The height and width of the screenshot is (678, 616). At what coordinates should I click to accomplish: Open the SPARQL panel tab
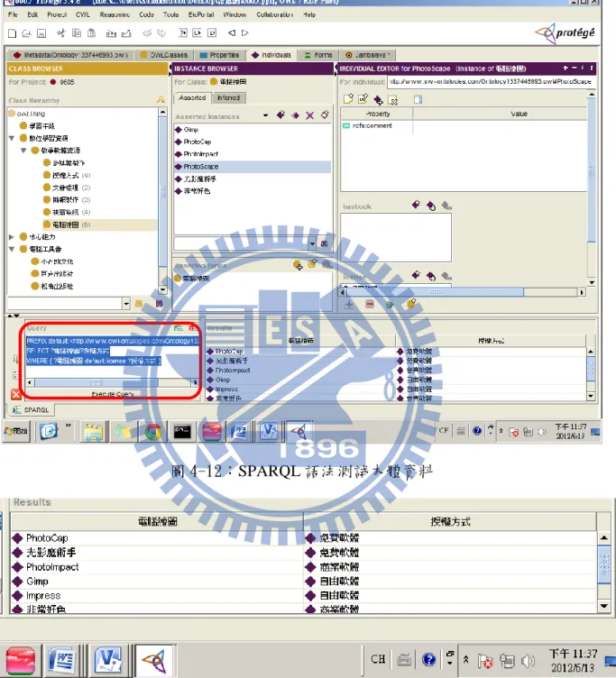[32, 410]
